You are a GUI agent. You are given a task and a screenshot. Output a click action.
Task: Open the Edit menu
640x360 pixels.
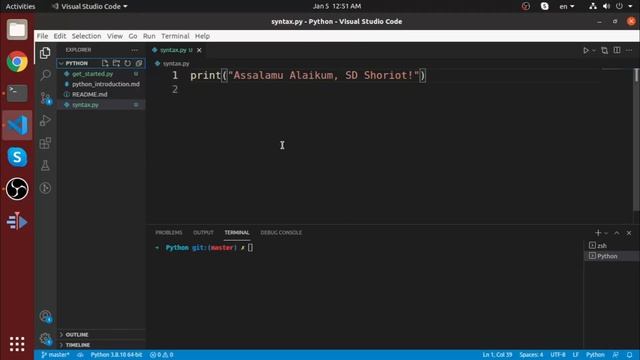(x=60, y=36)
